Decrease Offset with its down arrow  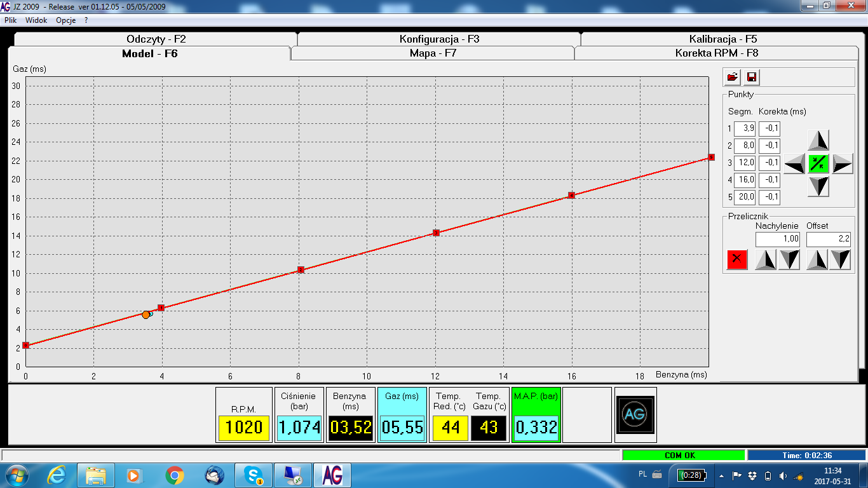pyautogui.click(x=840, y=259)
